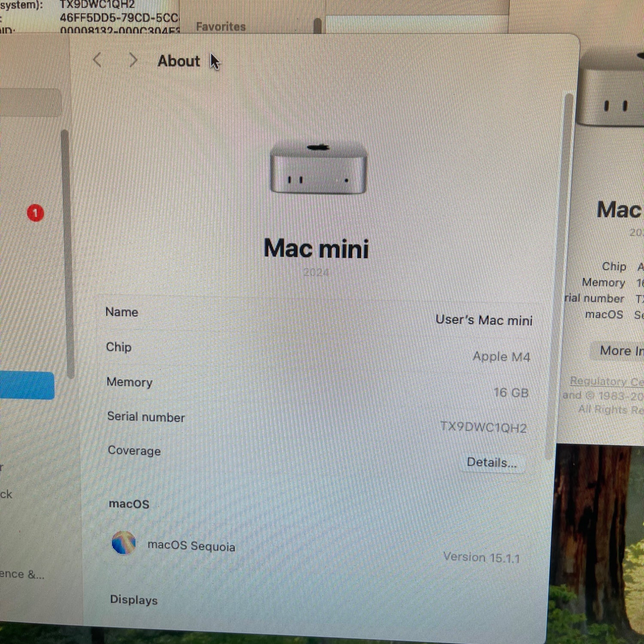Click the serial number TX9DWC1QH2 value
Screen dimensions: 644x644
click(483, 428)
